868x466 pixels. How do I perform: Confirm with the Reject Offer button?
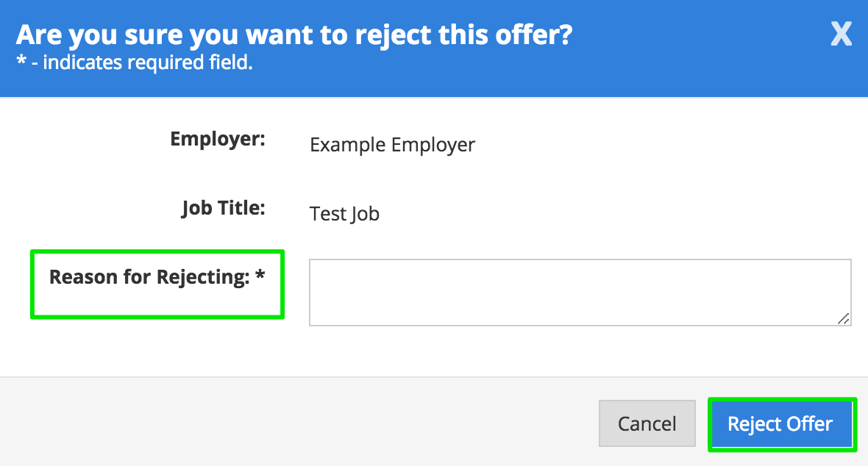click(780, 424)
